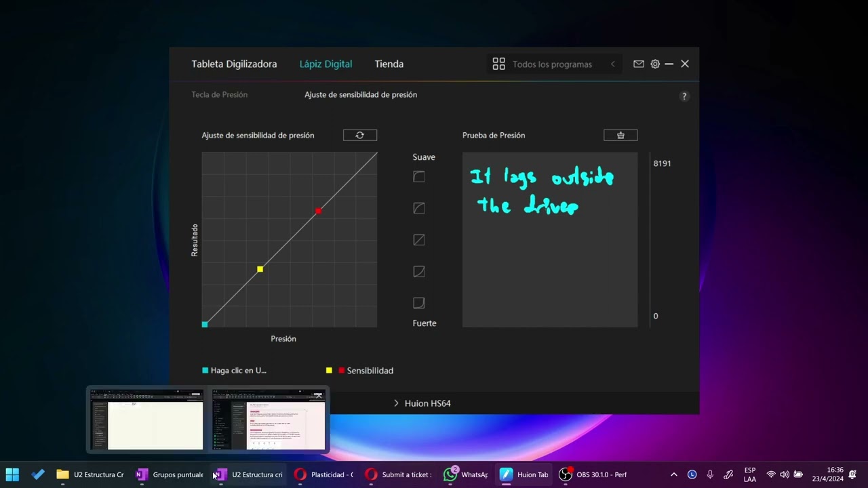Open the Wi-Fi network tray icon
This screenshot has height=488, width=868.
point(771,474)
